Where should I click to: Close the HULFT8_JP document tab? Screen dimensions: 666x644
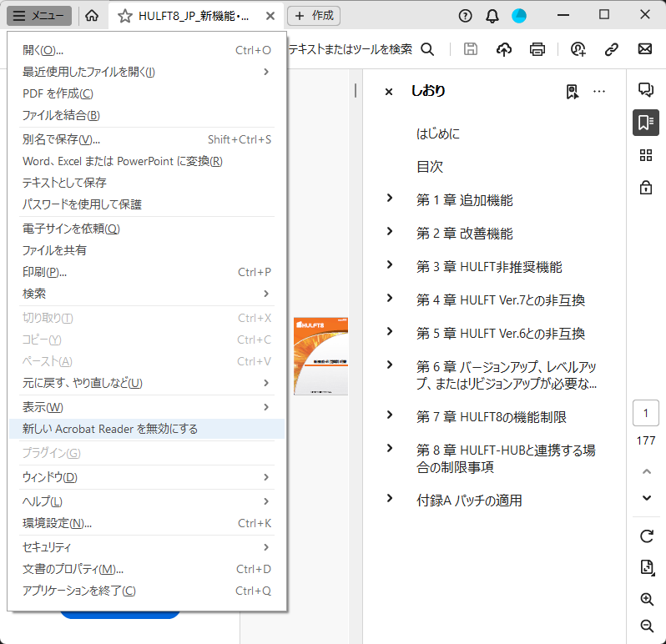coord(270,16)
